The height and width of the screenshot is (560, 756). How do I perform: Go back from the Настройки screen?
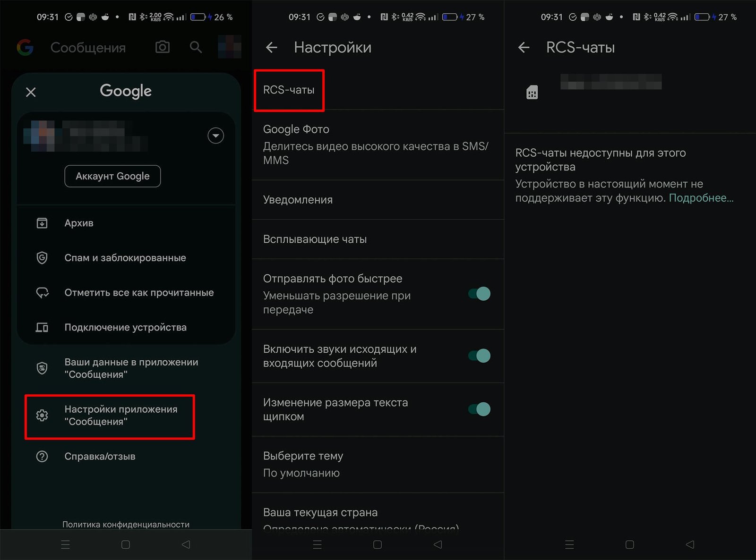pyautogui.click(x=271, y=47)
